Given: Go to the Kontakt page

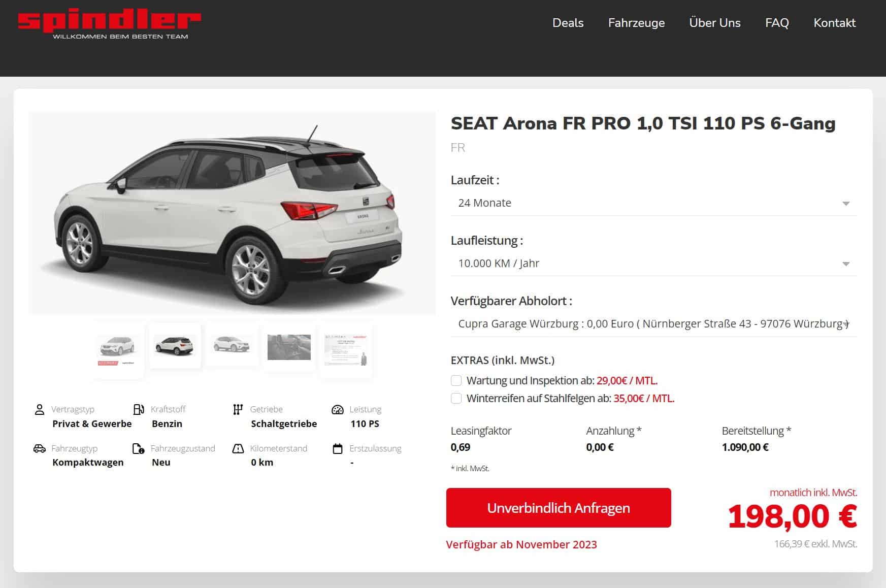Looking at the screenshot, I should 834,23.
